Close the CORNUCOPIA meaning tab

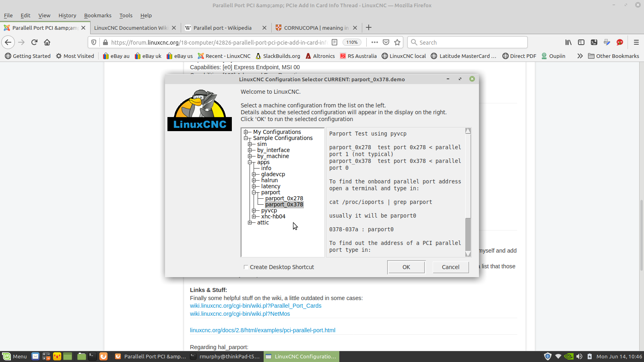[x=355, y=28]
